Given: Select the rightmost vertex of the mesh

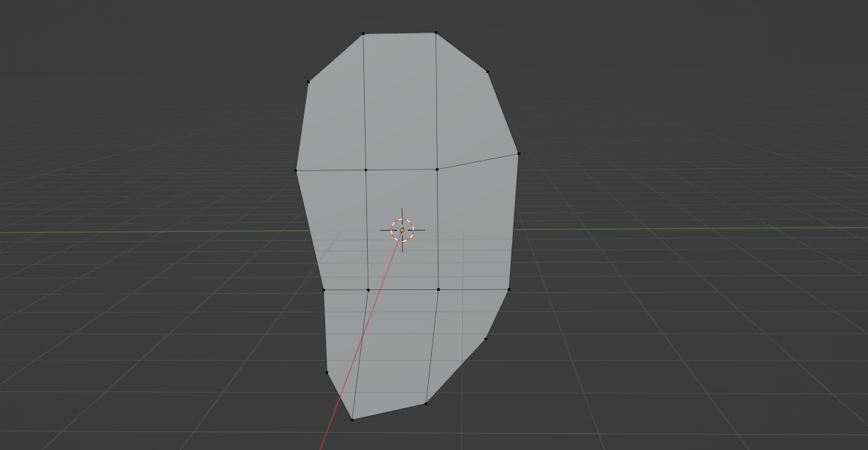Looking at the screenshot, I should (x=518, y=154).
